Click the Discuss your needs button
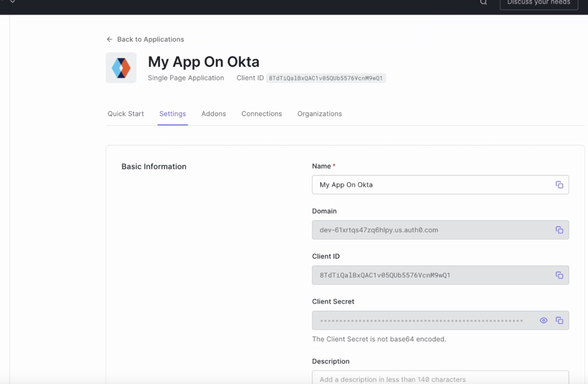Viewport: 588px width, 384px height. [538, 3]
